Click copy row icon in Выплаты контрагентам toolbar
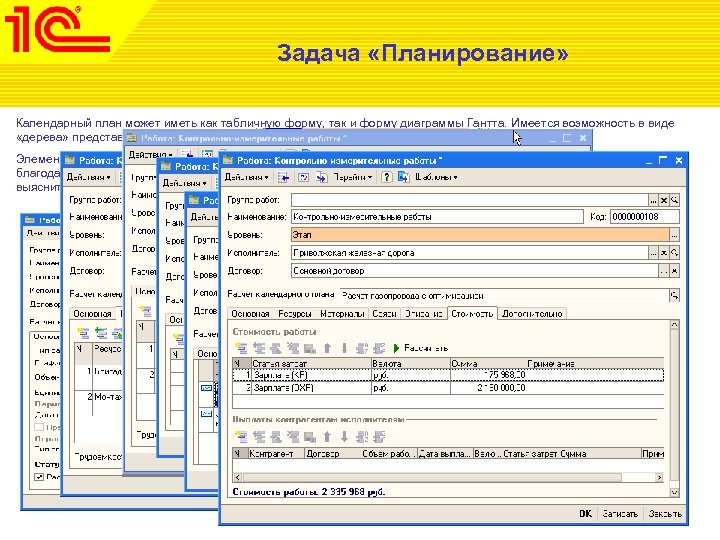This screenshot has height=540, width=720. (259, 436)
